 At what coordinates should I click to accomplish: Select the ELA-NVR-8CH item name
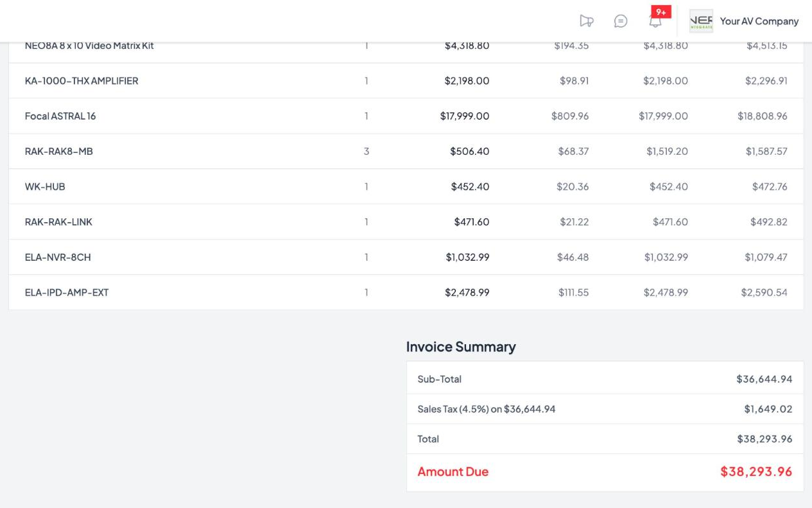coord(58,258)
